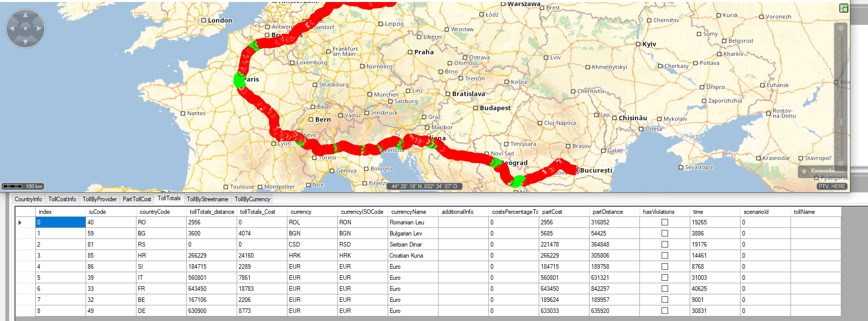Pan the map west with the left arrow
The width and height of the screenshot is (868, 321).
click(12, 29)
